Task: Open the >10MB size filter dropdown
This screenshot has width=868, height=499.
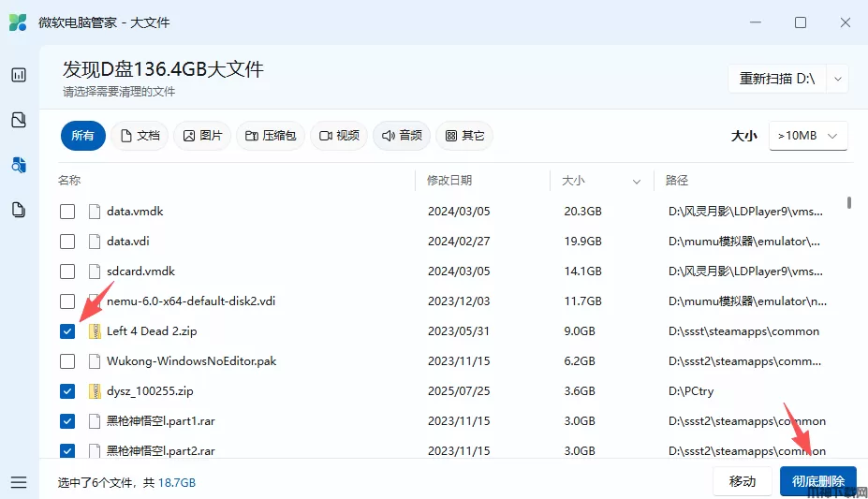Action: [808, 136]
